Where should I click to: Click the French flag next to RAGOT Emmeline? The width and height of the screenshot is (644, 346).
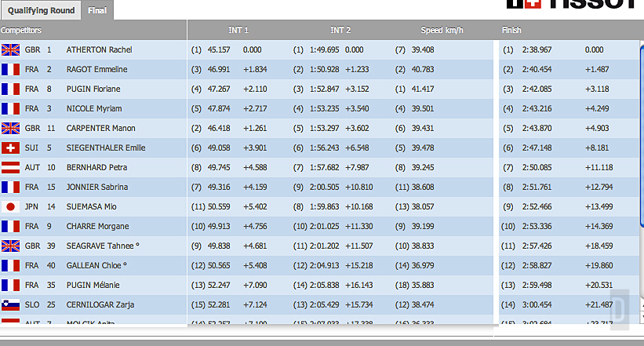(x=11, y=69)
